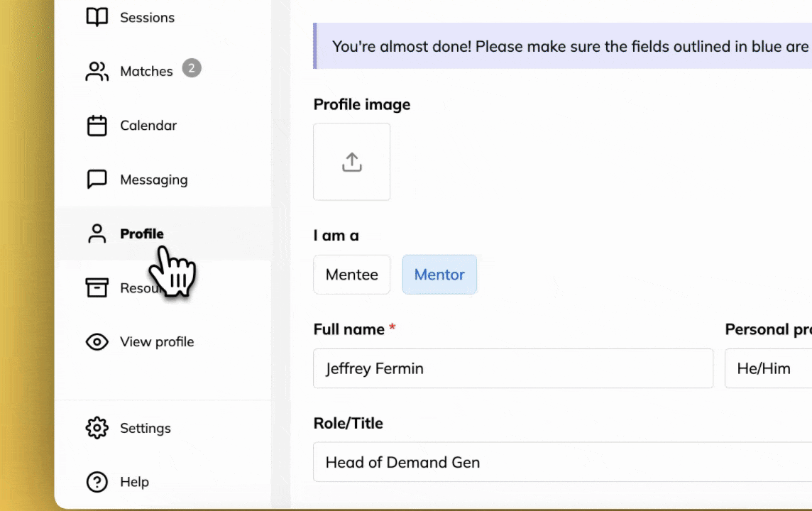Click the Messaging speech bubble icon

(97, 180)
